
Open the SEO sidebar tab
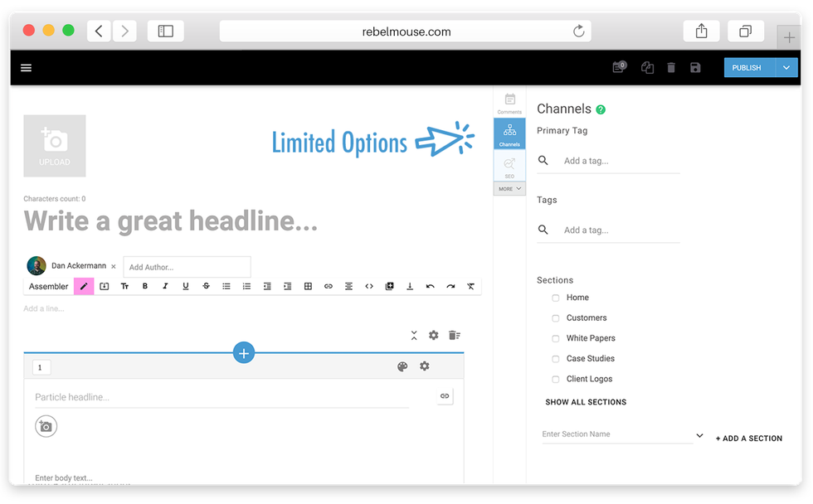pos(509,167)
